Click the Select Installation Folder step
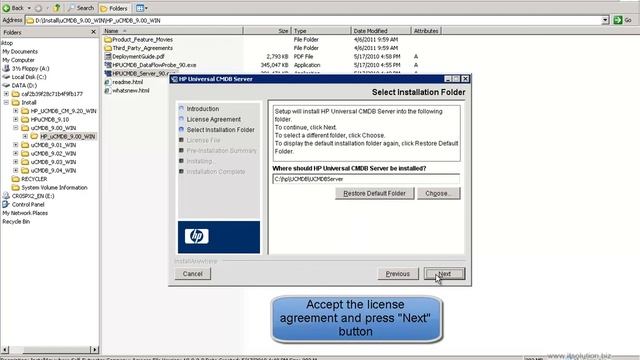 [220, 130]
